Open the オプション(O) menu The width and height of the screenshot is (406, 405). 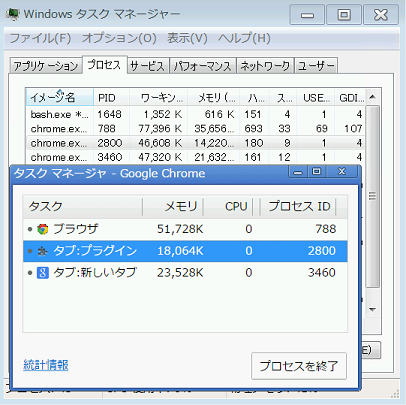coord(119,38)
